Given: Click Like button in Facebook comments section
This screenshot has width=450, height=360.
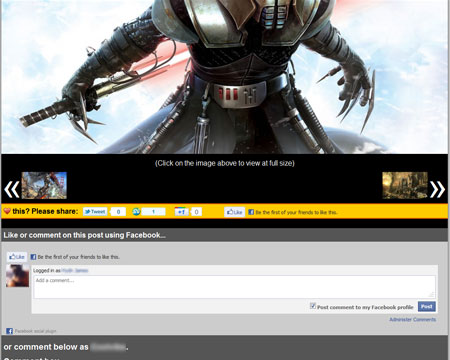Looking at the screenshot, I should (x=17, y=257).
